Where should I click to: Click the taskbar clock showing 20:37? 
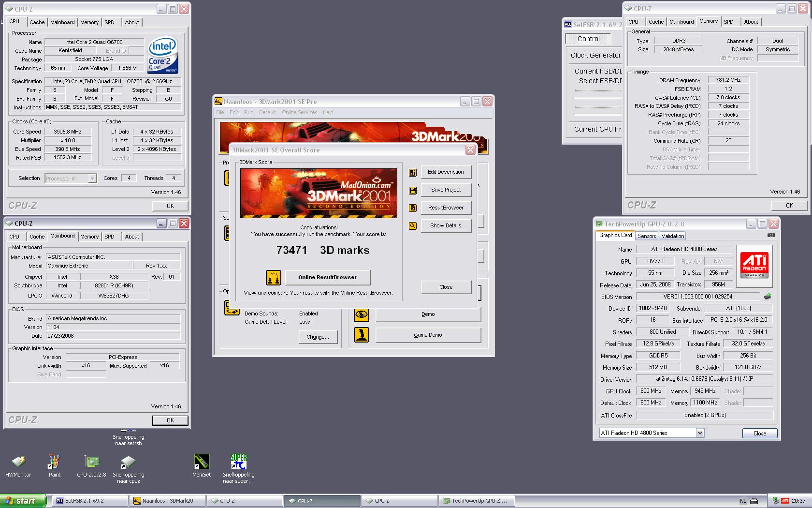(798, 501)
